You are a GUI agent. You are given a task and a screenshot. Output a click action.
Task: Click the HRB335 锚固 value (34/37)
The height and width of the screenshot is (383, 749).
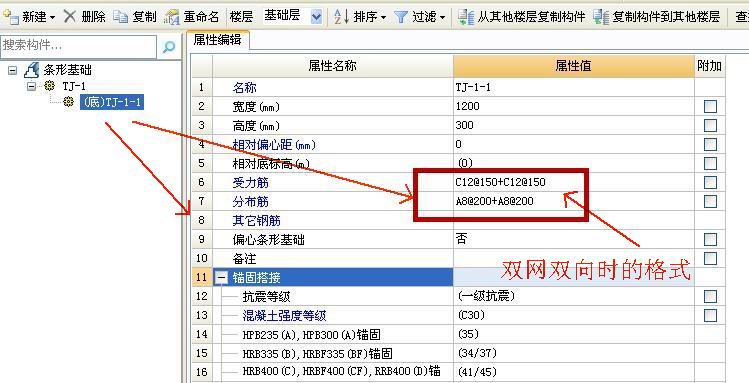pos(573,353)
